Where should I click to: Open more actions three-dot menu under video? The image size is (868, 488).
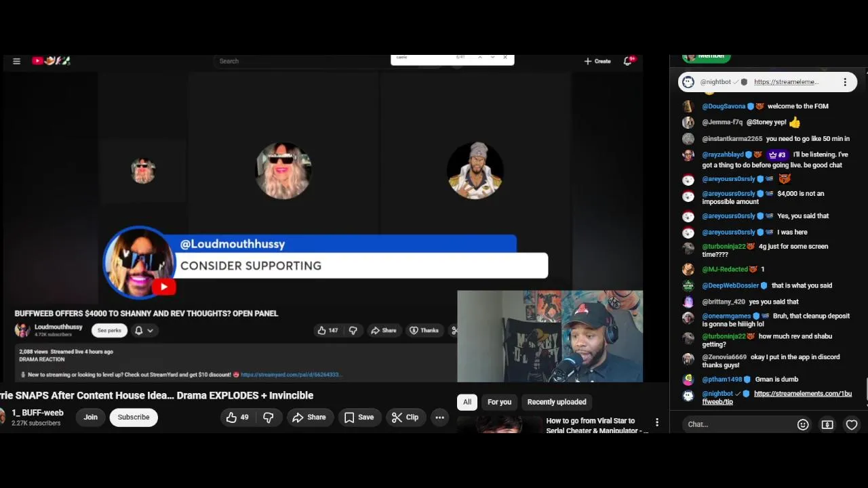coord(439,418)
